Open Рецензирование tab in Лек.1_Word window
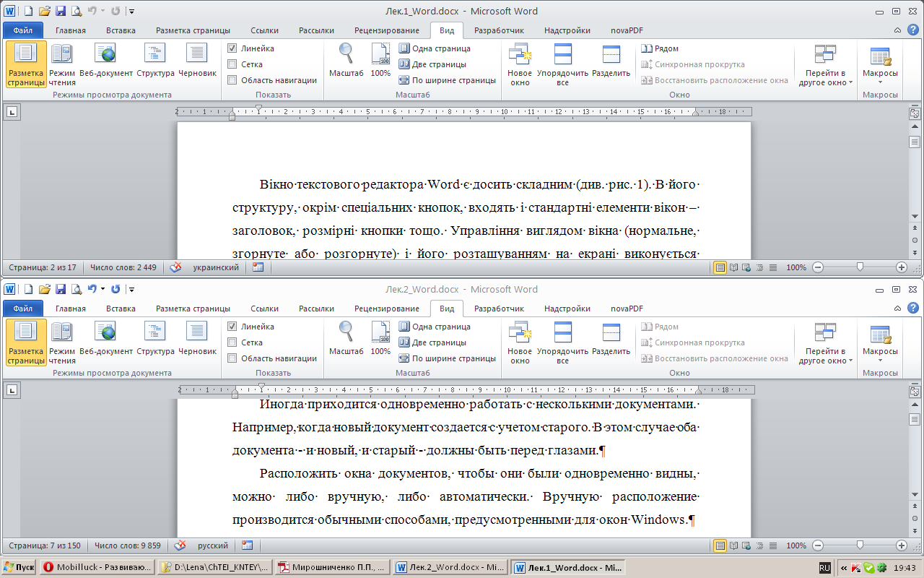Viewport: 924px width, 578px height. pos(387,30)
